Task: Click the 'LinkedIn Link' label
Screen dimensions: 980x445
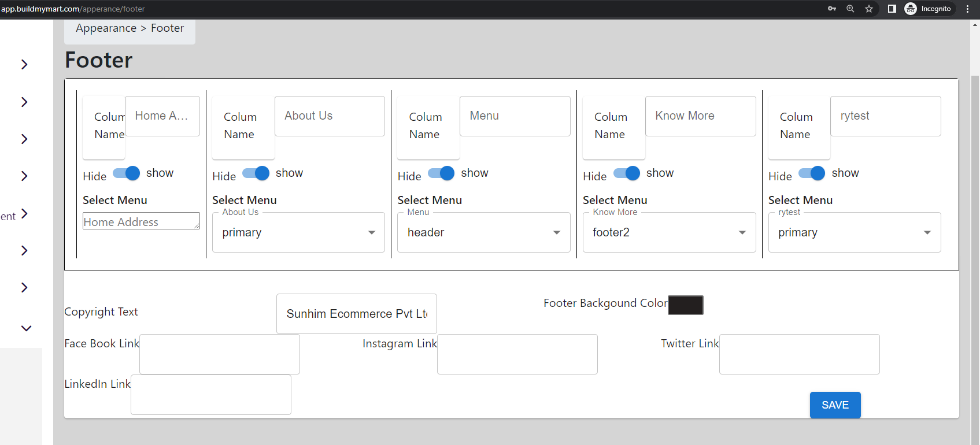Action: pyautogui.click(x=97, y=384)
